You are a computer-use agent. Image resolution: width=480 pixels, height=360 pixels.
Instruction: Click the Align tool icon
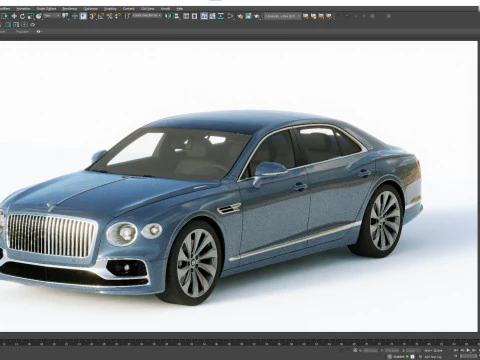[x=177, y=16]
